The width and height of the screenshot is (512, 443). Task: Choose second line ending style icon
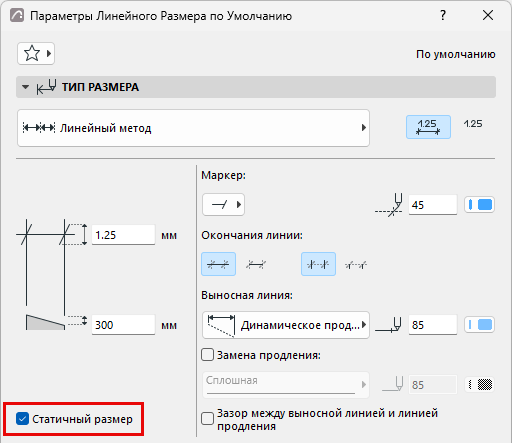tap(256, 265)
